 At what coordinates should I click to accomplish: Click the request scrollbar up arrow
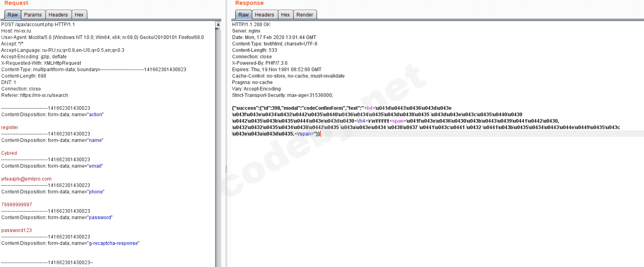pyautogui.click(x=218, y=25)
